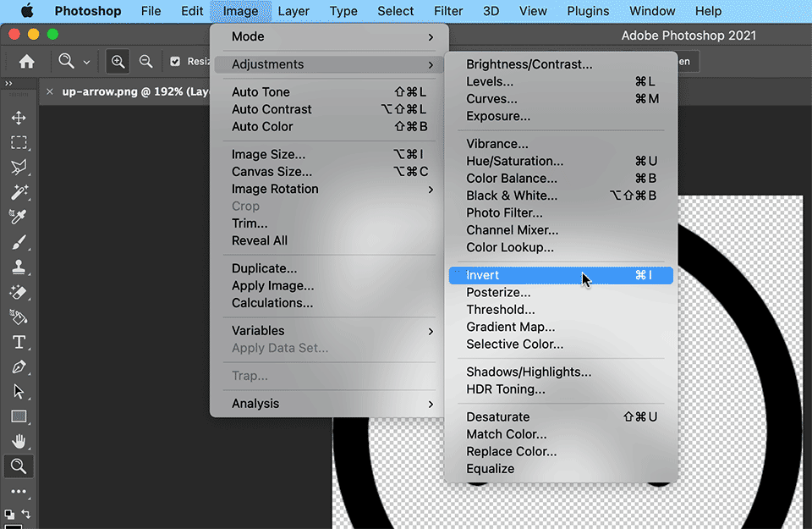
Task: Select the Eyedropper tool
Action: point(19,217)
